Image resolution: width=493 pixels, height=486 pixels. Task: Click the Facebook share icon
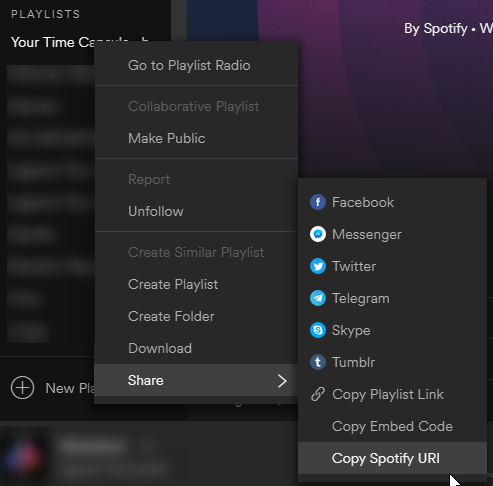pyautogui.click(x=318, y=202)
